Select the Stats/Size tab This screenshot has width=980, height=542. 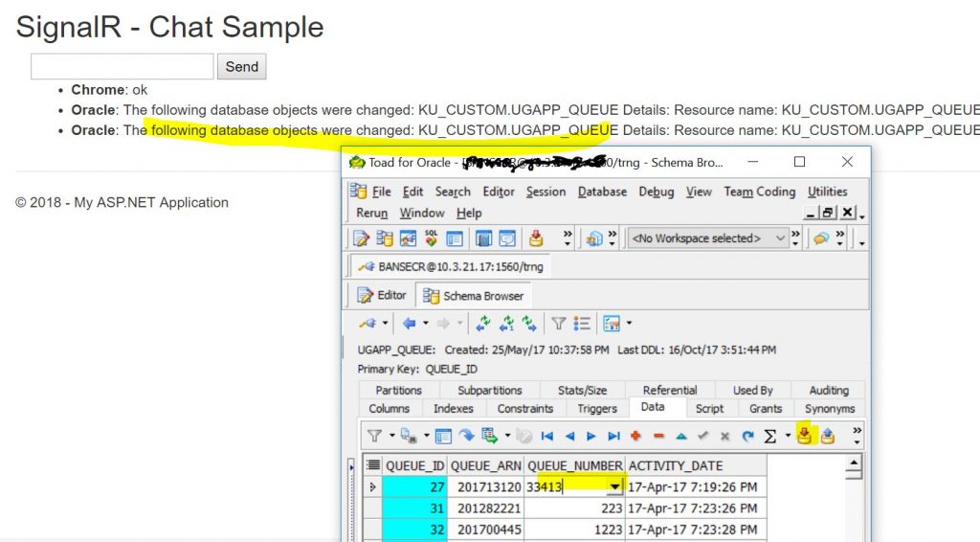(x=582, y=390)
